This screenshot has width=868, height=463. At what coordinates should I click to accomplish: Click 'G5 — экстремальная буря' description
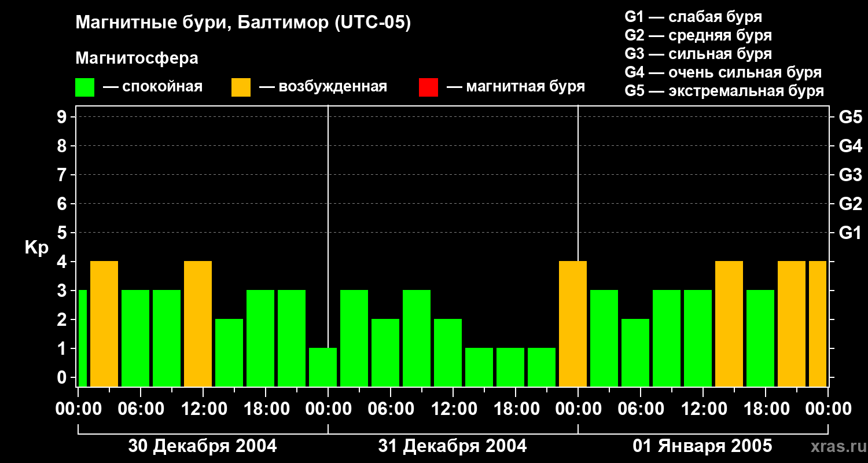(724, 91)
